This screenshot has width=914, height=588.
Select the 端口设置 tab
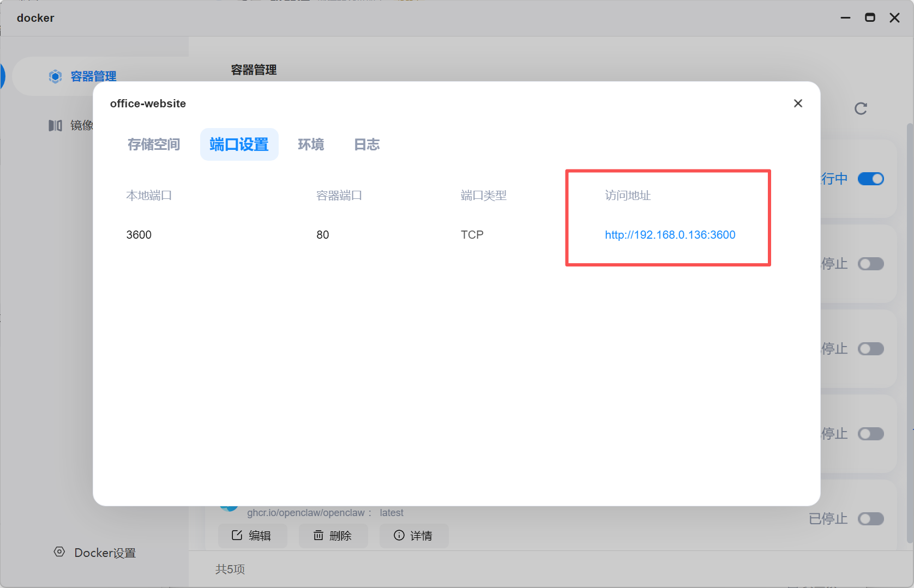click(x=239, y=144)
